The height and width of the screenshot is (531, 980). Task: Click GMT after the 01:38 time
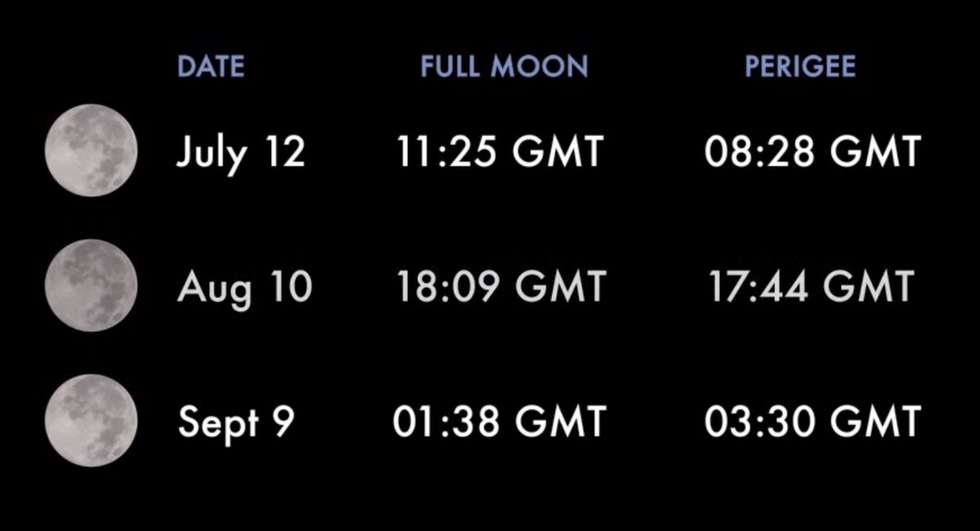point(561,422)
